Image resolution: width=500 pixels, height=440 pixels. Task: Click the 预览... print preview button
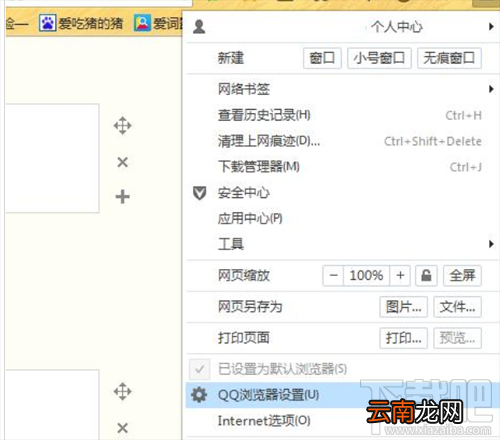point(457,338)
